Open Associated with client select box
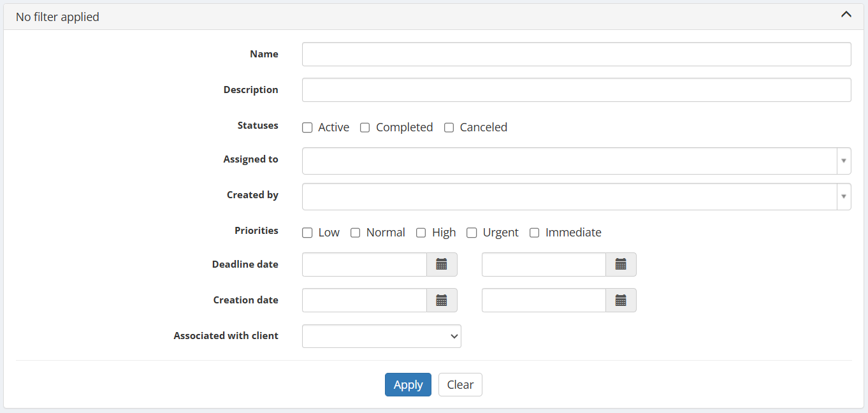This screenshot has width=868, height=413. coord(381,336)
